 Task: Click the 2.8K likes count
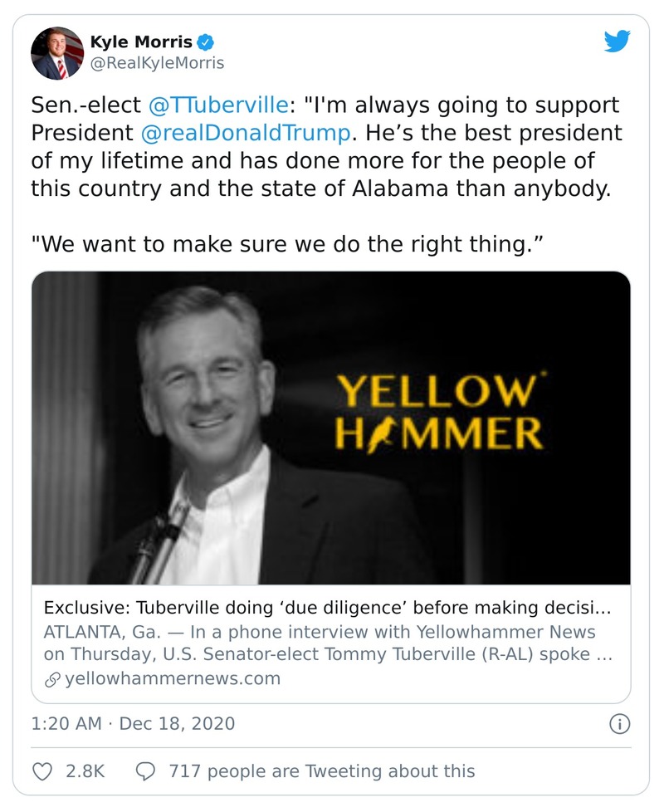tap(85, 771)
